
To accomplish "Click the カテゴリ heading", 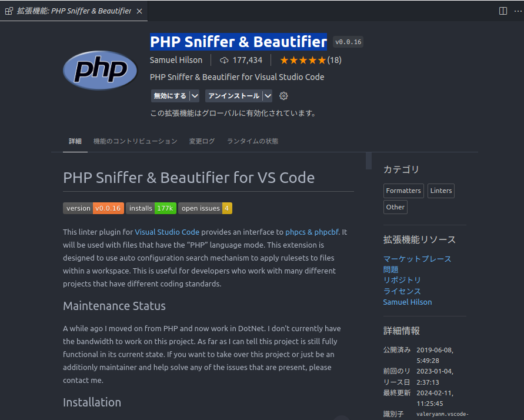I will pyautogui.click(x=401, y=169).
